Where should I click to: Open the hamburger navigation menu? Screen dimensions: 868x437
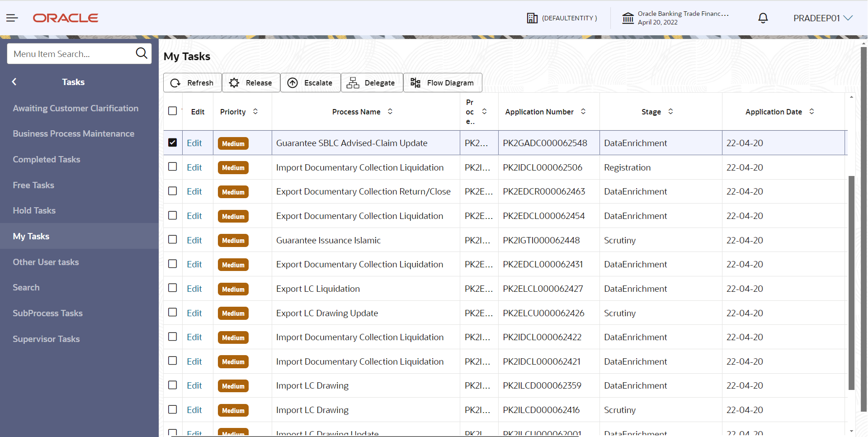coord(12,18)
